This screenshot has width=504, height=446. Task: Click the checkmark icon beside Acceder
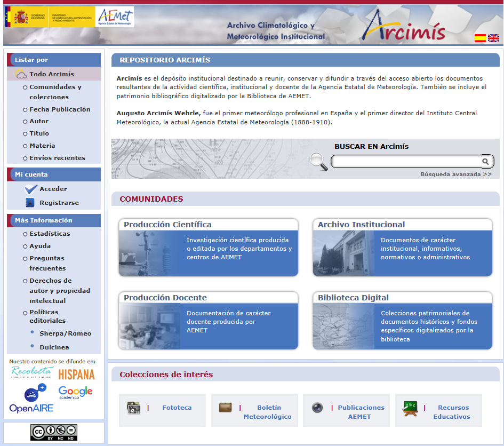click(31, 189)
